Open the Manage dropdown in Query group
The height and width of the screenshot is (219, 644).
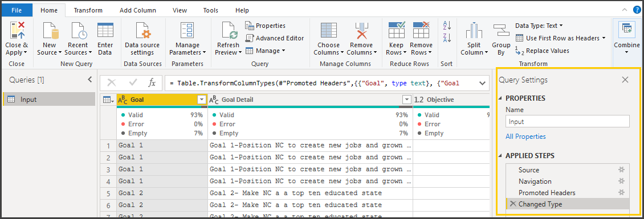coord(265,51)
